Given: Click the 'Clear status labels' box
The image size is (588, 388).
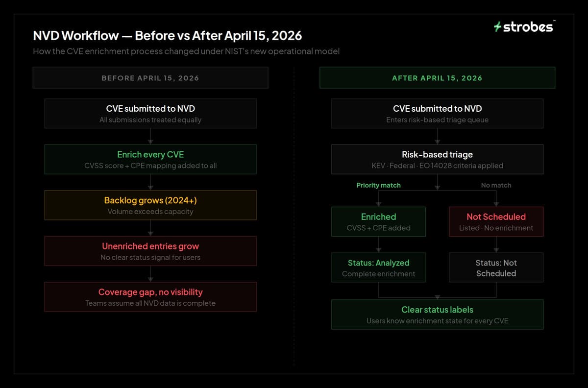Looking at the screenshot, I should [x=437, y=315].
